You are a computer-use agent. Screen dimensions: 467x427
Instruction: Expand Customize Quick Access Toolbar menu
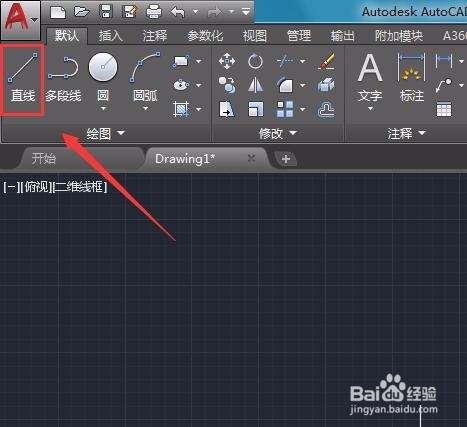coord(246,13)
